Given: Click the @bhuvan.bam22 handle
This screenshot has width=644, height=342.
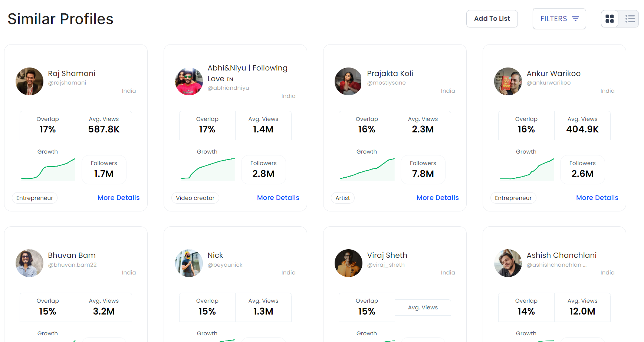Looking at the screenshot, I should point(72,265).
